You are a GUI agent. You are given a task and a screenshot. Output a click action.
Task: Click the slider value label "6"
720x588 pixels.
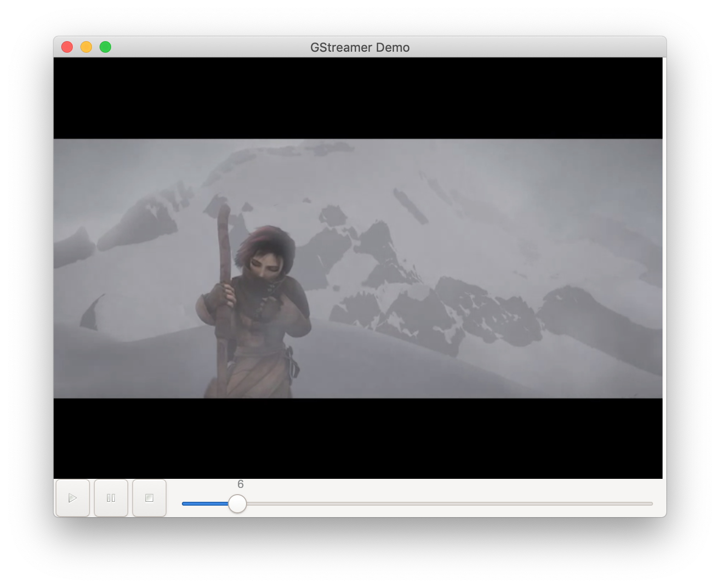240,484
